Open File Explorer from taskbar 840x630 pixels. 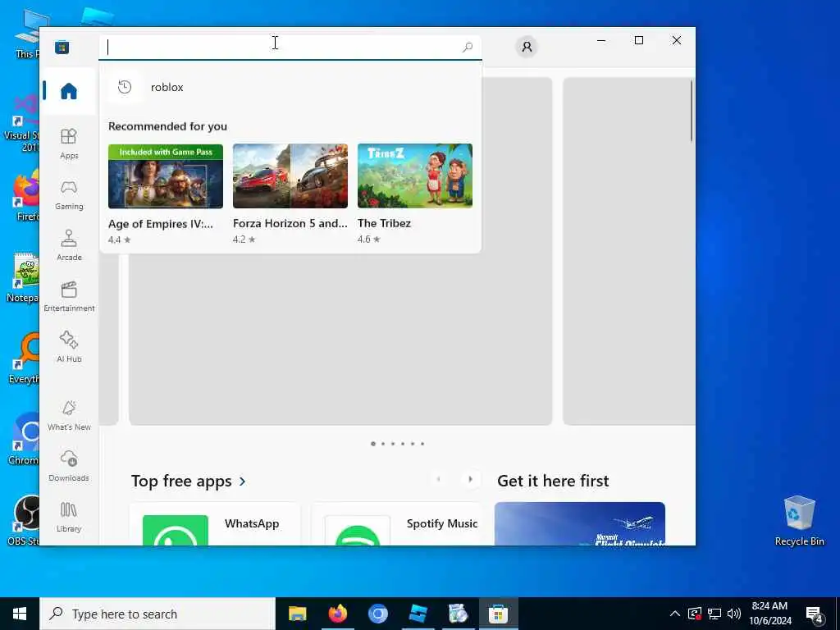(297, 614)
